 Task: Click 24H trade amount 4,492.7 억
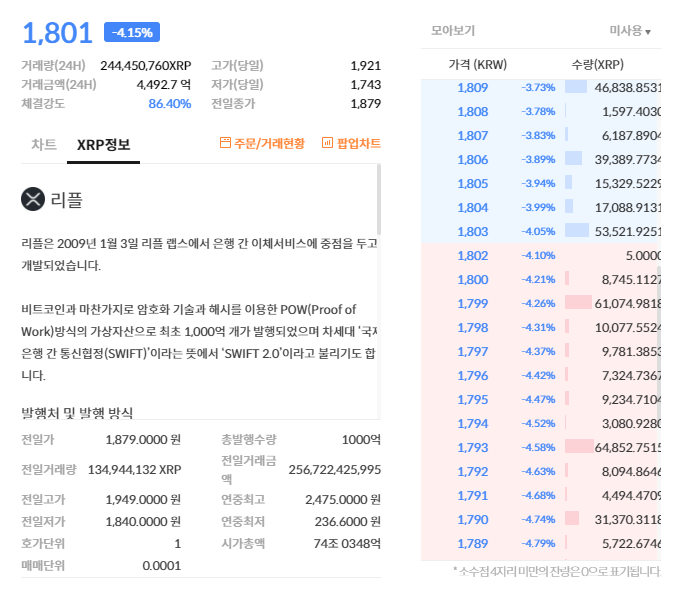pos(164,84)
